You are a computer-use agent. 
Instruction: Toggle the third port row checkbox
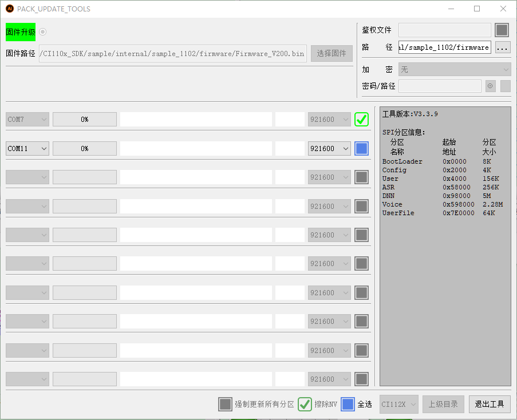coord(361,177)
